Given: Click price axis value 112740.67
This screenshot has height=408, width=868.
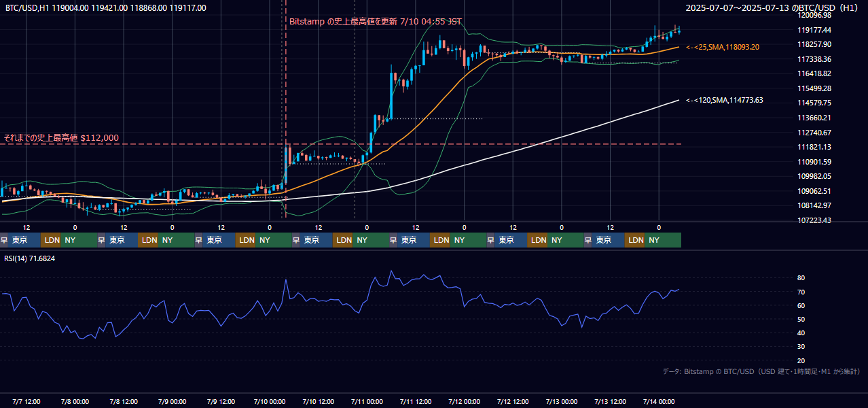Looking at the screenshot, I should 814,133.
